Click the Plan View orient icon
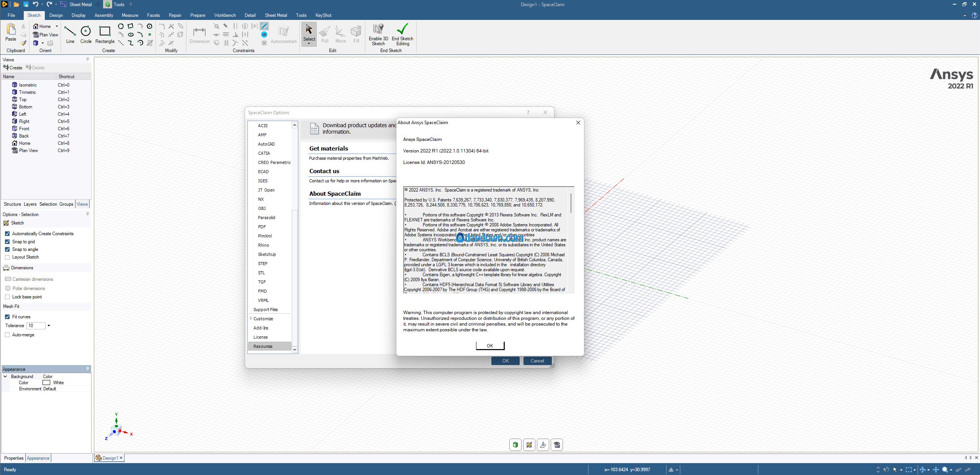This screenshot has height=475, width=980. (36, 34)
